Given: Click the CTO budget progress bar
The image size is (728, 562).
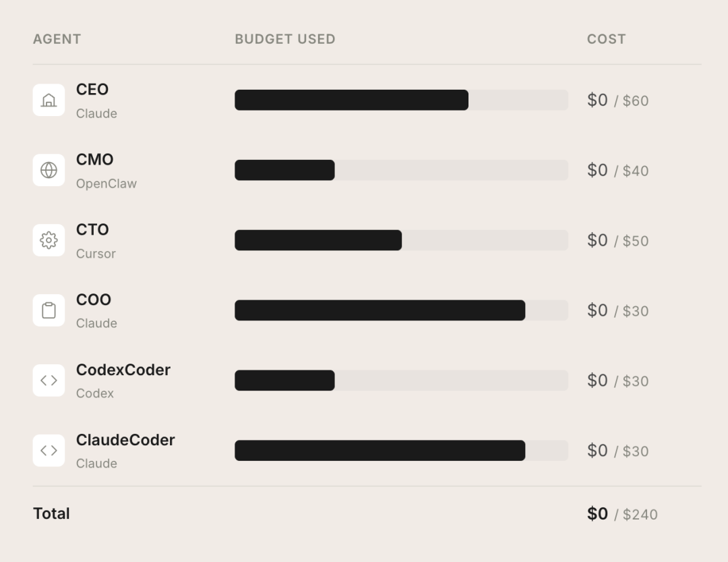Looking at the screenshot, I should [x=401, y=240].
